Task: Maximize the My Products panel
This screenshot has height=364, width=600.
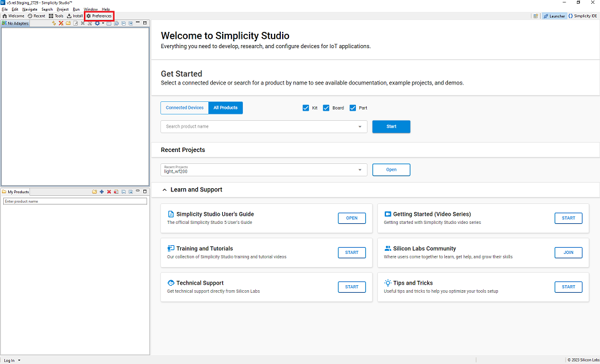Action: [145, 191]
